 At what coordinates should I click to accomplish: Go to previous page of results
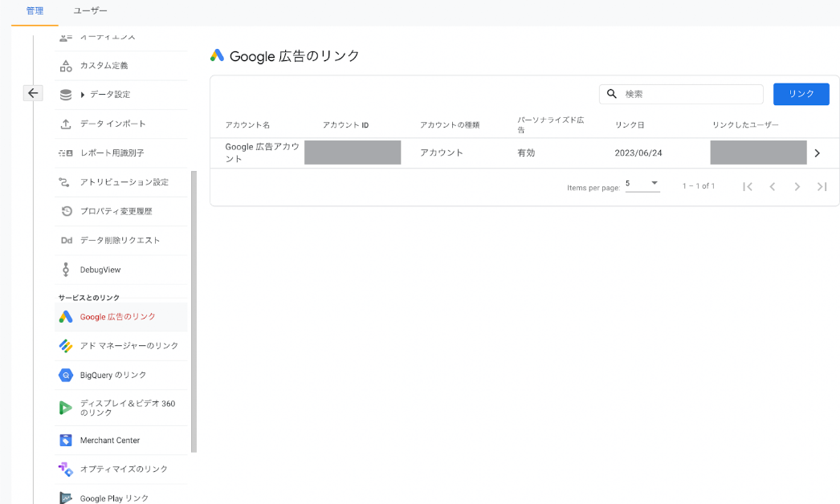[x=772, y=186]
